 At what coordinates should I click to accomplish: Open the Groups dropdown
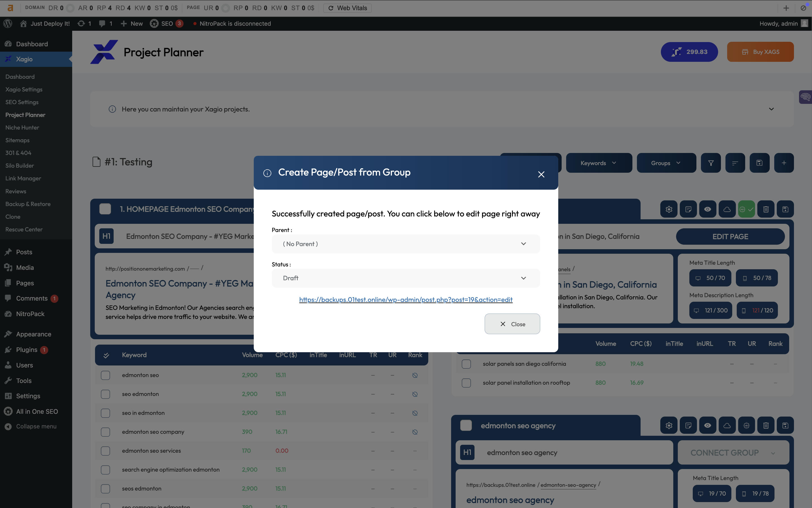pyautogui.click(x=667, y=163)
